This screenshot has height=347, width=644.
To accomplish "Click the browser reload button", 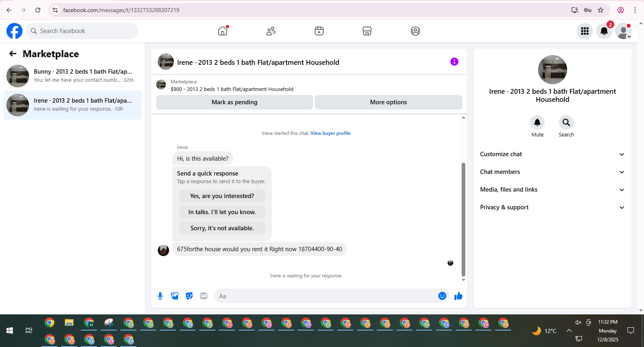I will 38,10.
